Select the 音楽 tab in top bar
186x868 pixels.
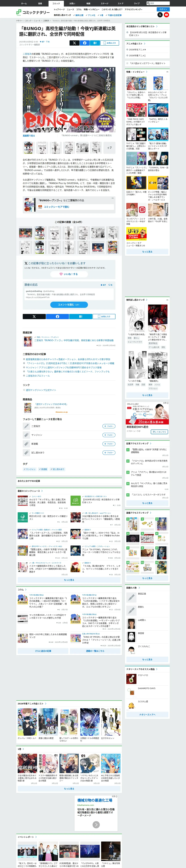(40, 3)
